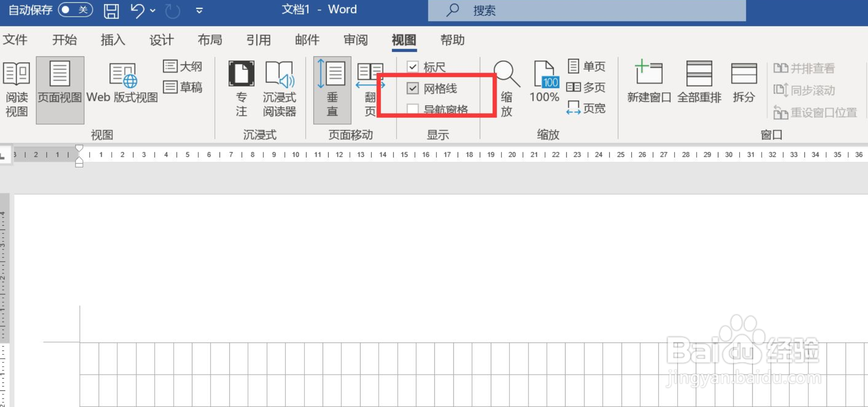Open the Quick Access Toolbar customize menu

tap(199, 10)
